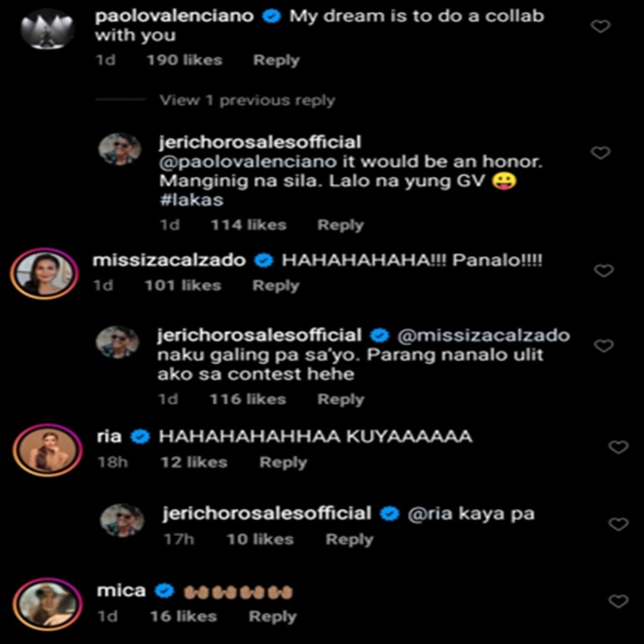Like mica's emoji comment
The height and width of the screenshot is (644, 644).
click(618, 601)
